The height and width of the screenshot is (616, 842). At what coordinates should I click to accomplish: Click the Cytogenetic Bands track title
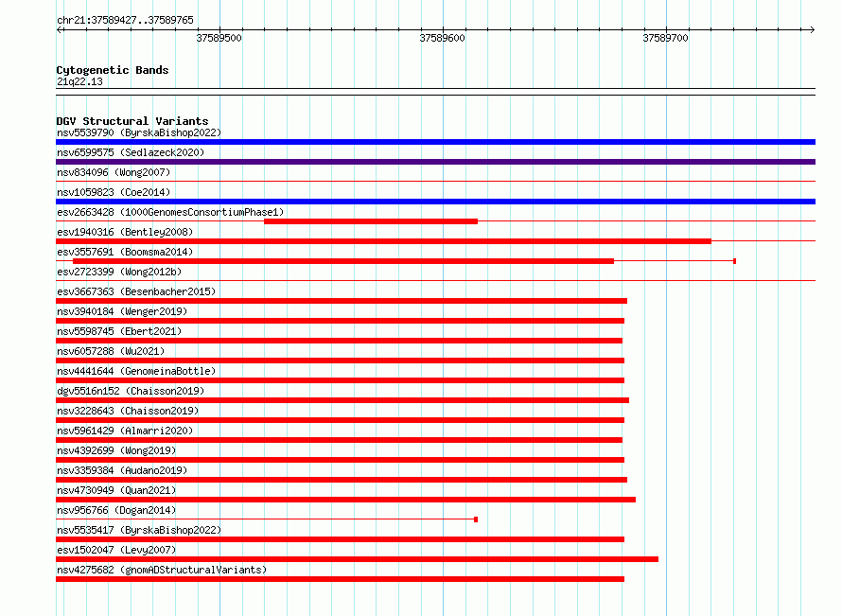click(x=113, y=70)
